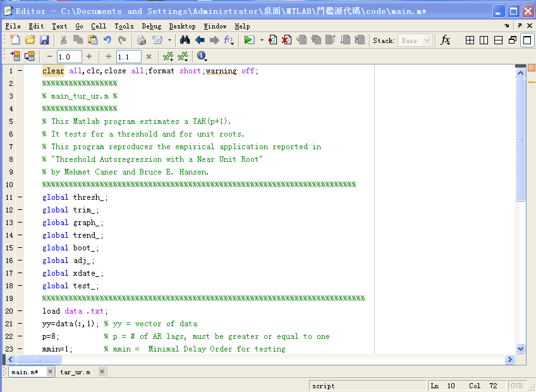Evaluate the current cell
The width and height of the screenshot is (536, 392).
coord(15,56)
